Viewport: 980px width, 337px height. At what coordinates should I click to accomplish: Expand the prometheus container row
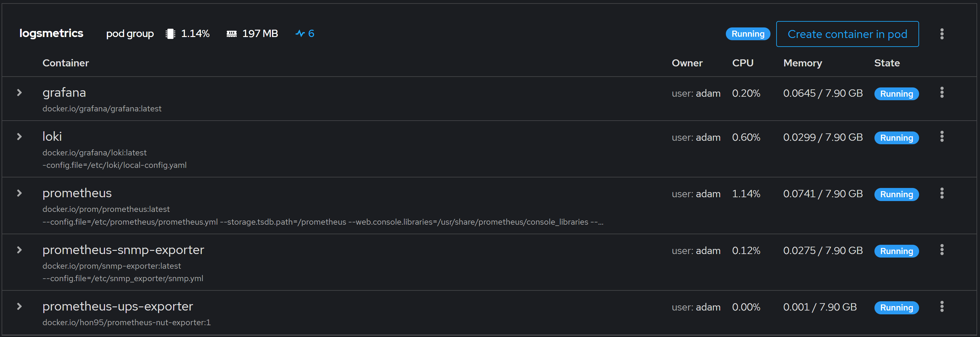(x=19, y=193)
